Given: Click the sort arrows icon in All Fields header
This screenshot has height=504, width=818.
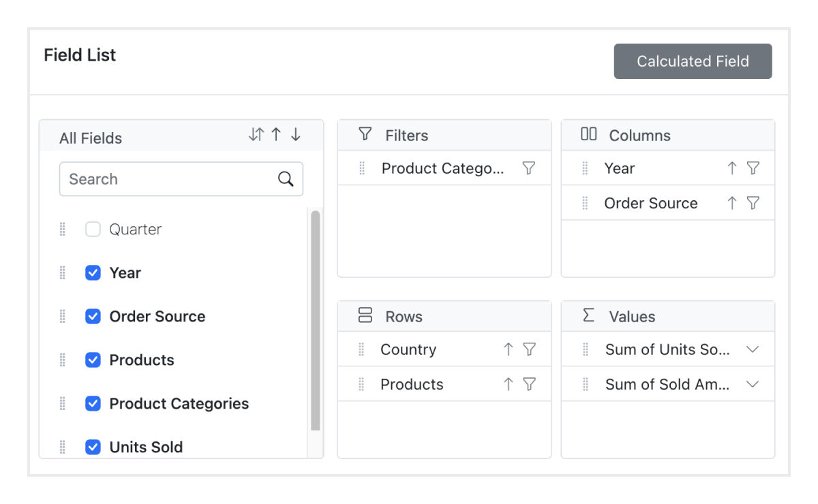Looking at the screenshot, I should [256, 134].
